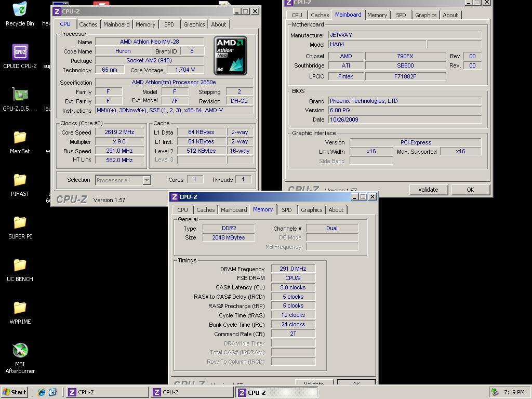Click the memory size 2048 MBytes
The width and height of the screenshot is (532, 399).
point(229,237)
